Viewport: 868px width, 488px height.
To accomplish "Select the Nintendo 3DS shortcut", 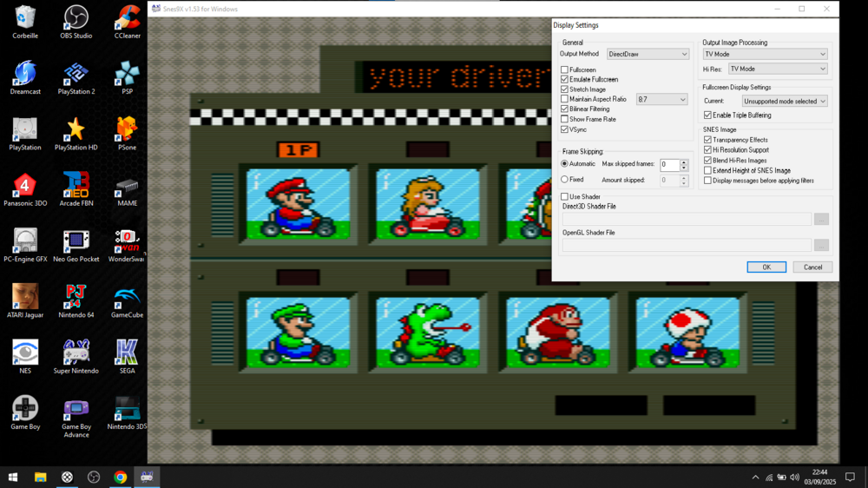I will click(128, 413).
